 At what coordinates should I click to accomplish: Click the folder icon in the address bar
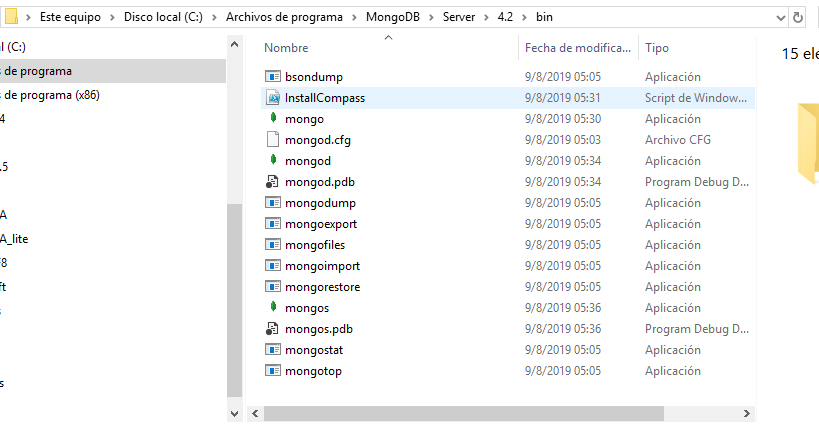coord(11,17)
